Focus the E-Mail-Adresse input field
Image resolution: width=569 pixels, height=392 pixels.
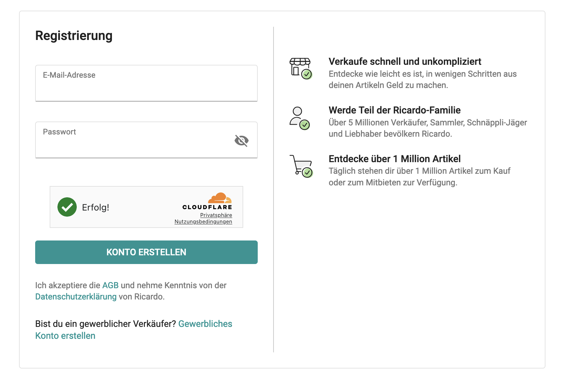tap(146, 83)
